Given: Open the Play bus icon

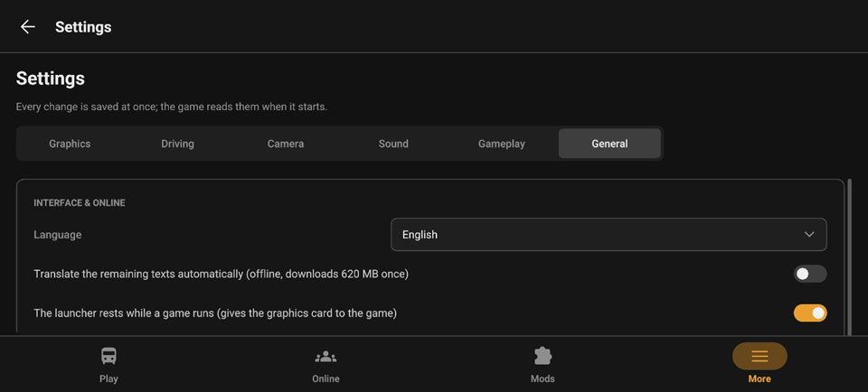Looking at the screenshot, I should (108, 356).
